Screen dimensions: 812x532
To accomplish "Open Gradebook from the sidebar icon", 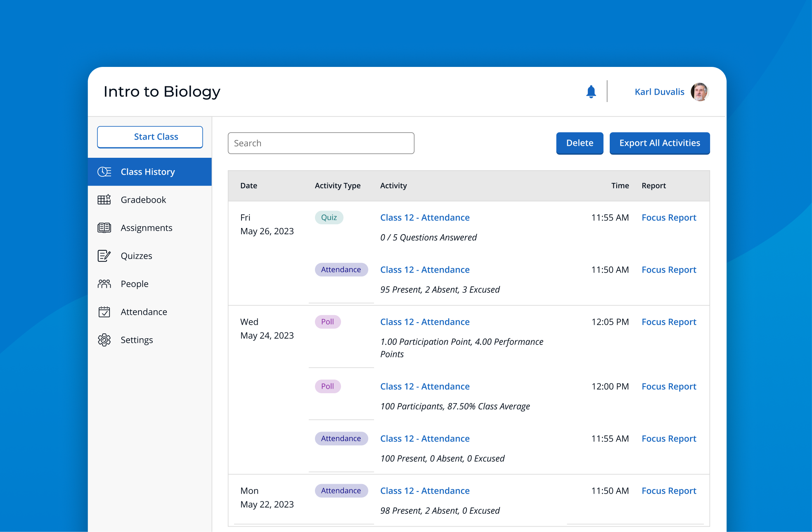I will [x=104, y=199].
